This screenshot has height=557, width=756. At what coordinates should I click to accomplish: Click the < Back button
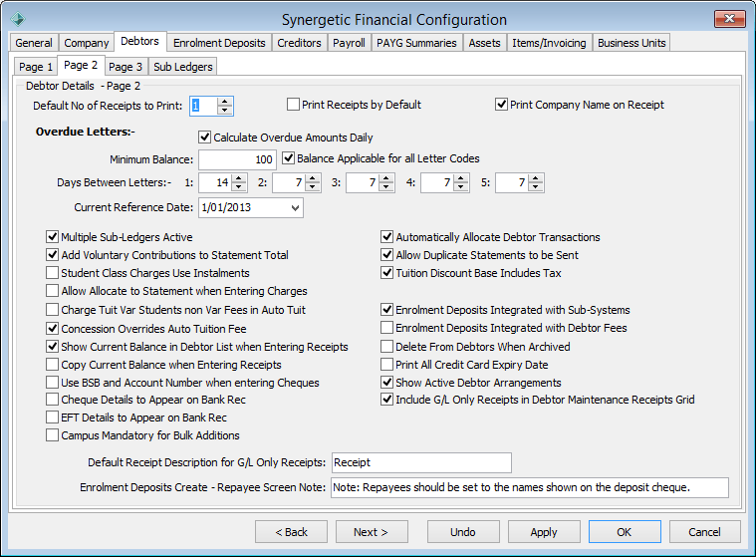click(x=291, y=531)
